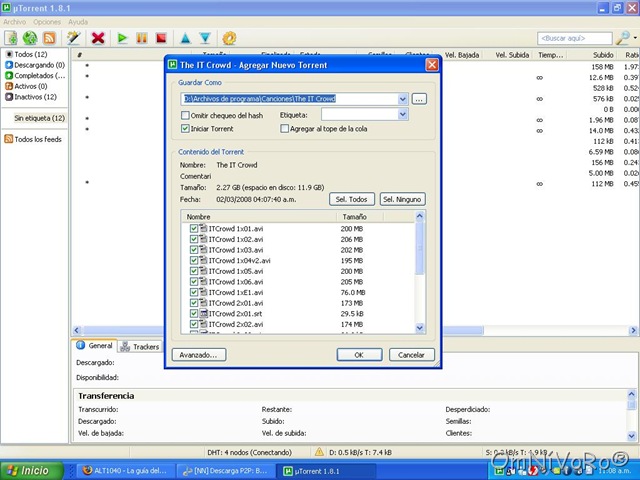Image resolution: width=640 pixels, height=480 pixels.
Task: Click Sel. Todos button
Action: [x=351, y=199]
